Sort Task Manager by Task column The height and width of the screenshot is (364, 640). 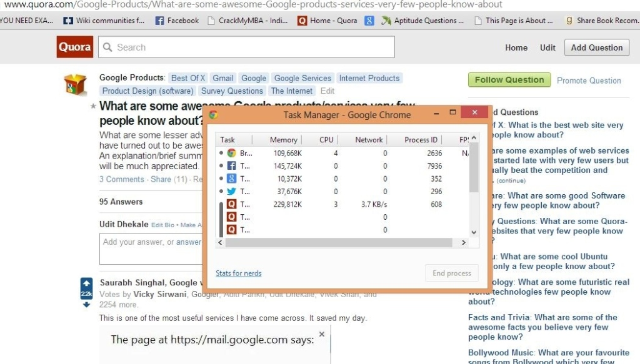[234, 139]
